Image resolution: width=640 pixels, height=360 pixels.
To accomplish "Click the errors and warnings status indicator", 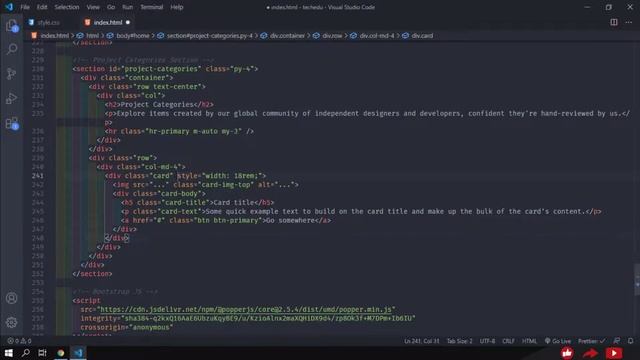I will 19,341.
